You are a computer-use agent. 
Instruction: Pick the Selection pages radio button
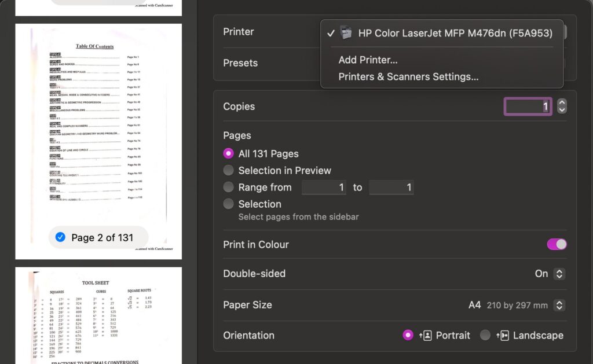point(228,204)
